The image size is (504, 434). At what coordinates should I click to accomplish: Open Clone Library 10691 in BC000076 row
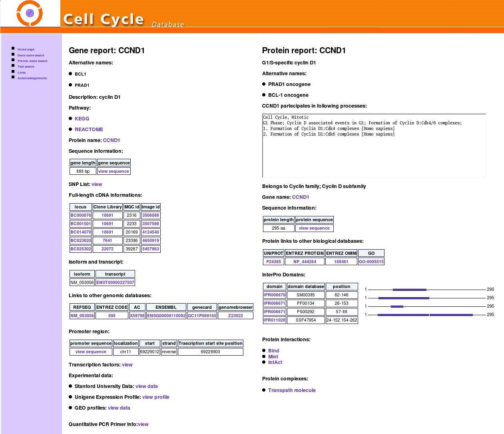[108, 215]
